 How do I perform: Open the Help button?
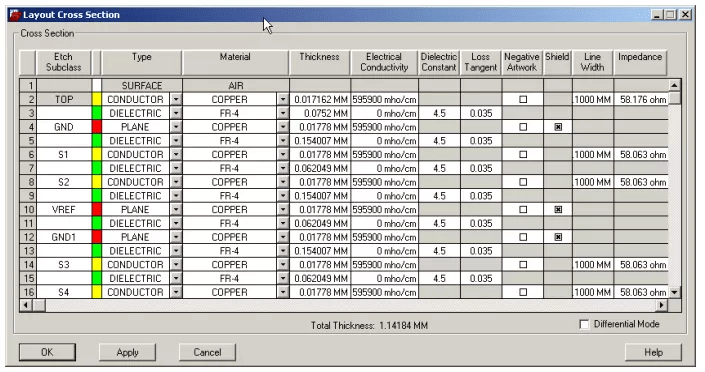[x=653, y=352]
